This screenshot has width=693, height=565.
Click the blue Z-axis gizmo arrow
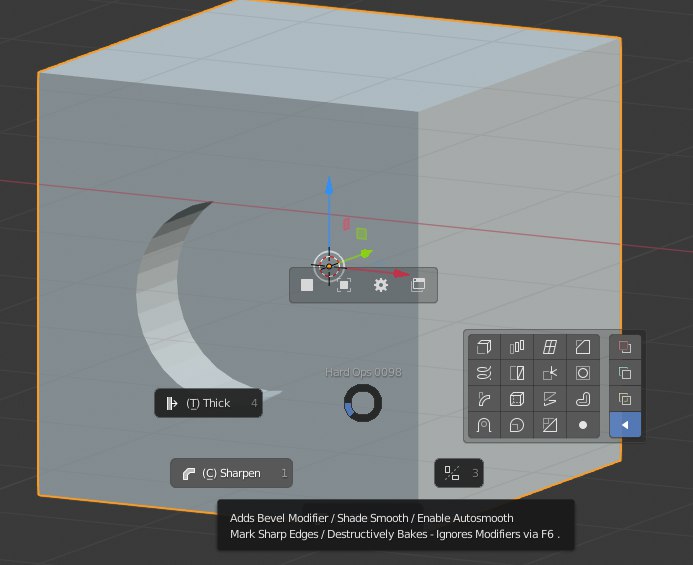(329, 186)
